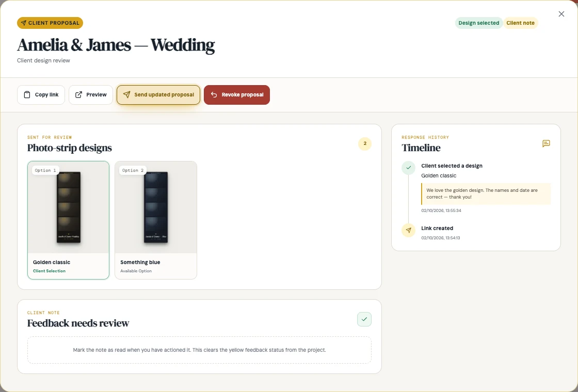
Task: Open the proposal Preview
Action: pyautogui.click(x=91, y=95)
